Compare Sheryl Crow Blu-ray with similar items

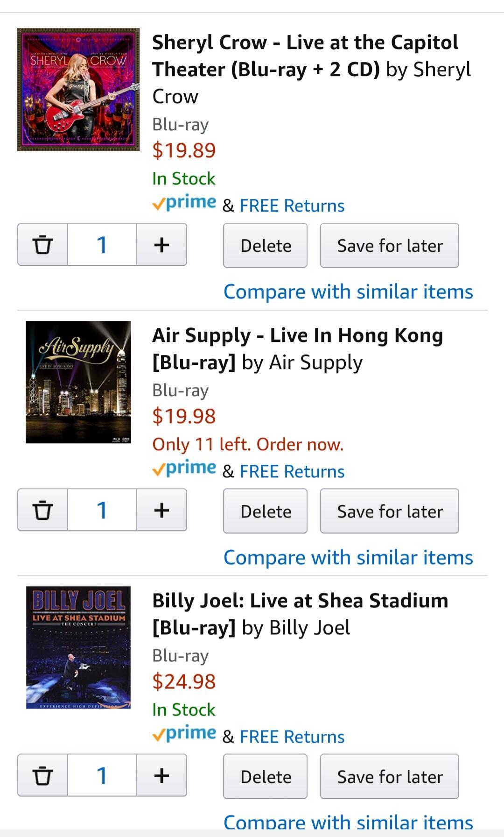(x=348, y=292)
